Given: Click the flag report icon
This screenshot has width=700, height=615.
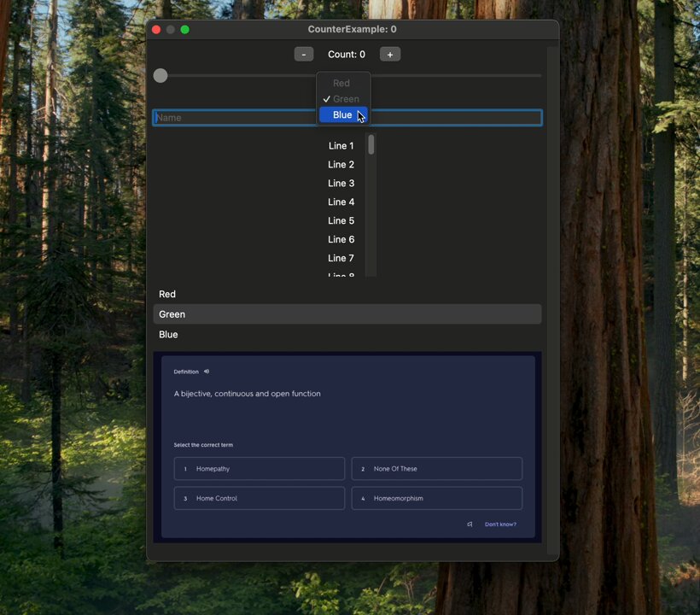Looking at the screenshot, I should [470, 524].
